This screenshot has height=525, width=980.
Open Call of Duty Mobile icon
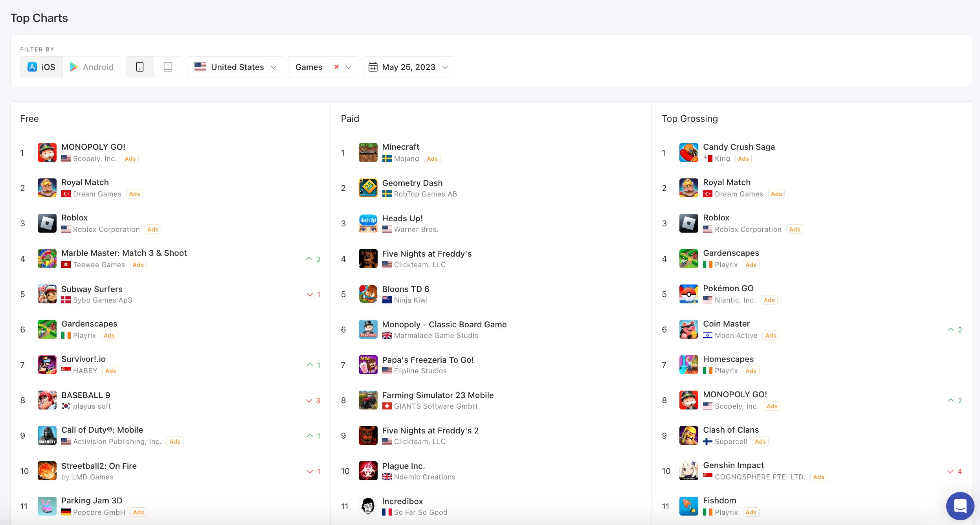click(x=47, y=435)
